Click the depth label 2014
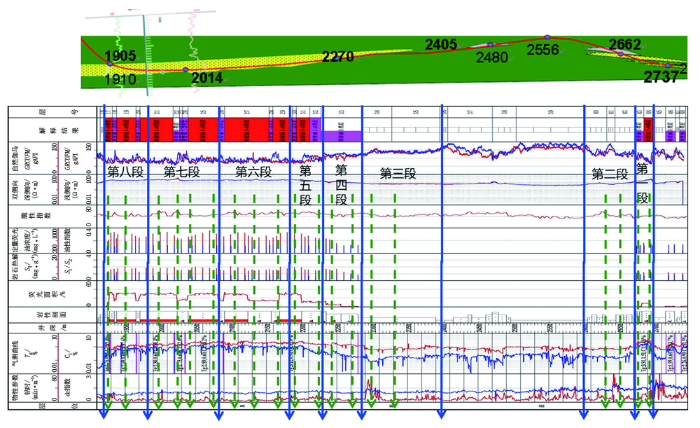The image size is (700, 428). point(207,78)
